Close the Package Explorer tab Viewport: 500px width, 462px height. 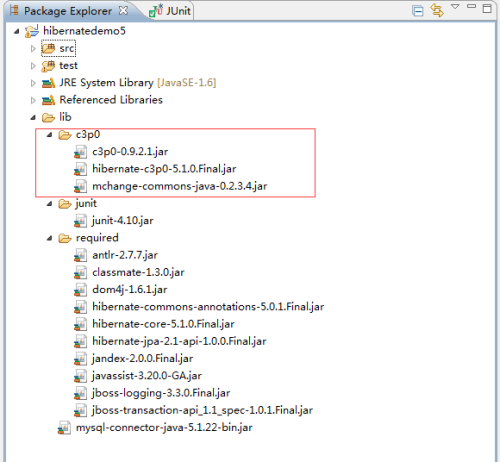point(123,11)
